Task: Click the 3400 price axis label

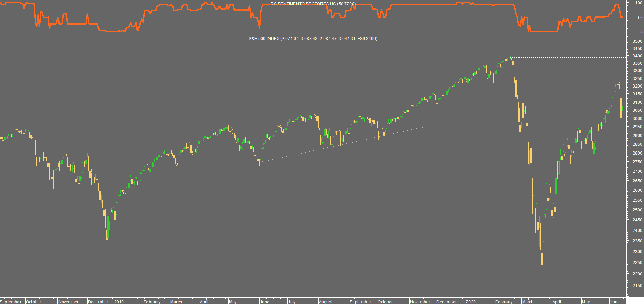Action: coord(637,56)
